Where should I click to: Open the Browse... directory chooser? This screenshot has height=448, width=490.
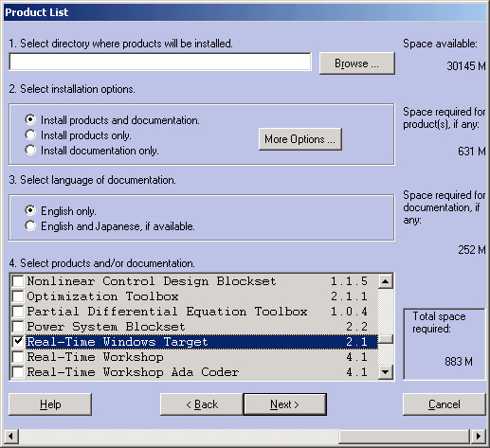tap(357, 63)
